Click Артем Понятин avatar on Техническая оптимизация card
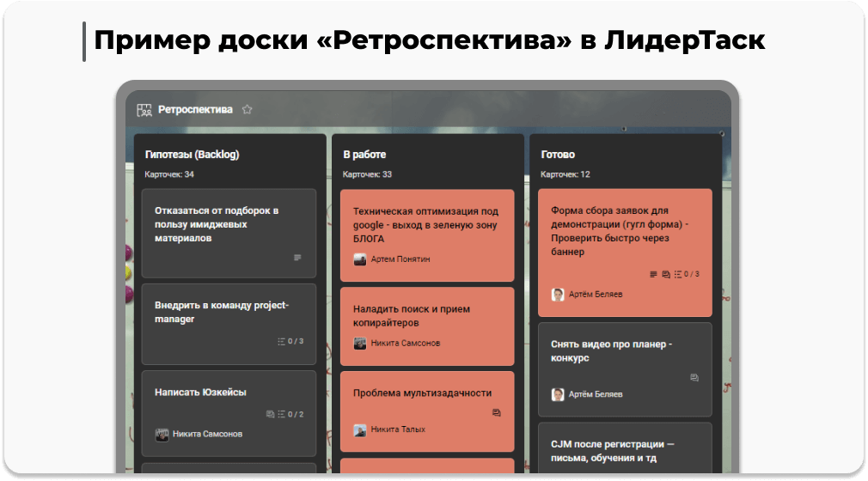The width and height of the screenshot is (868, 481). [x=360, y=259]
